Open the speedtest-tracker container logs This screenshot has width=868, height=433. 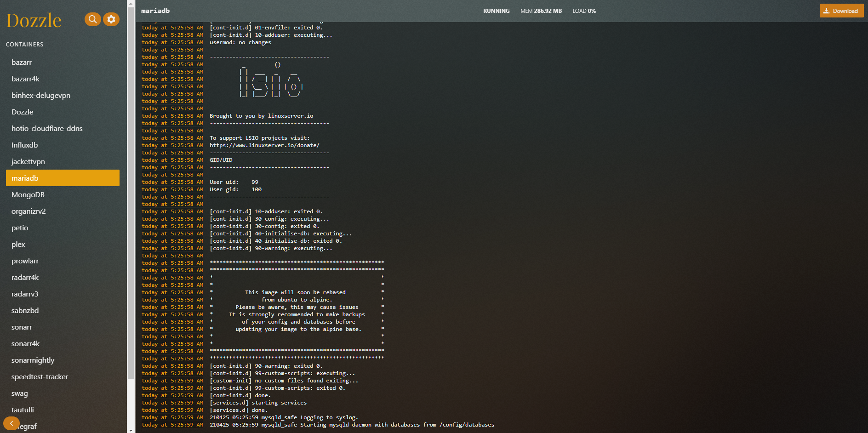40,377
